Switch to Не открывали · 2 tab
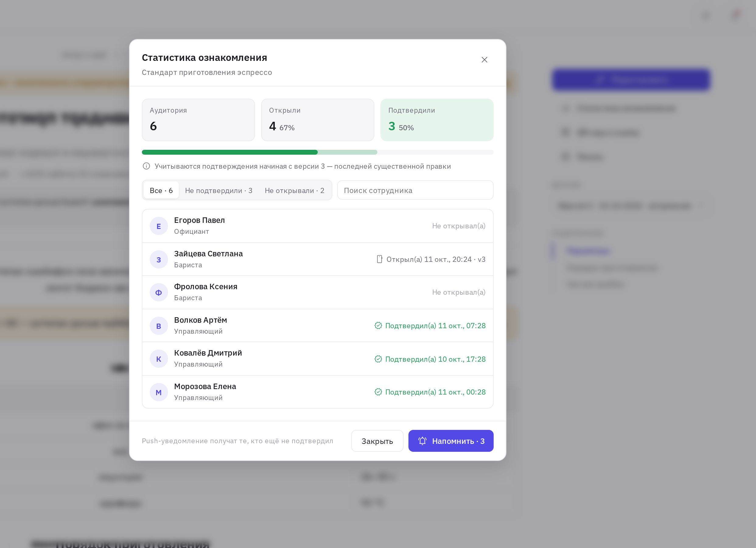 point(294,191)
